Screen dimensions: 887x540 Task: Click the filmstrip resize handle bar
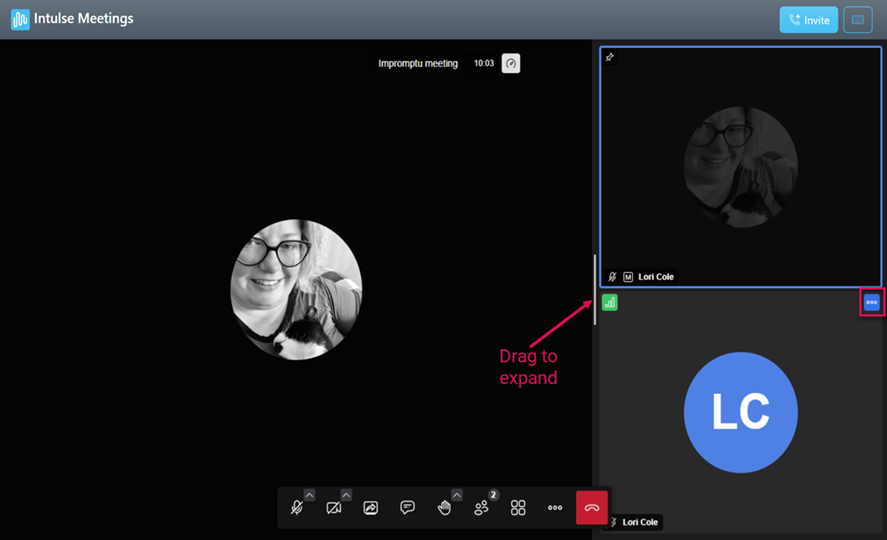tap(595, 290)
